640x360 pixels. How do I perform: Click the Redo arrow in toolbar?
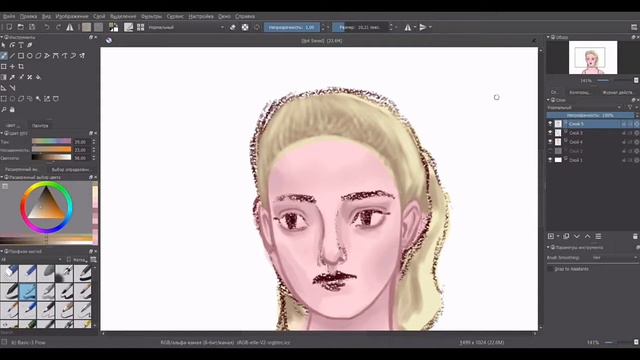coord(58,27)
